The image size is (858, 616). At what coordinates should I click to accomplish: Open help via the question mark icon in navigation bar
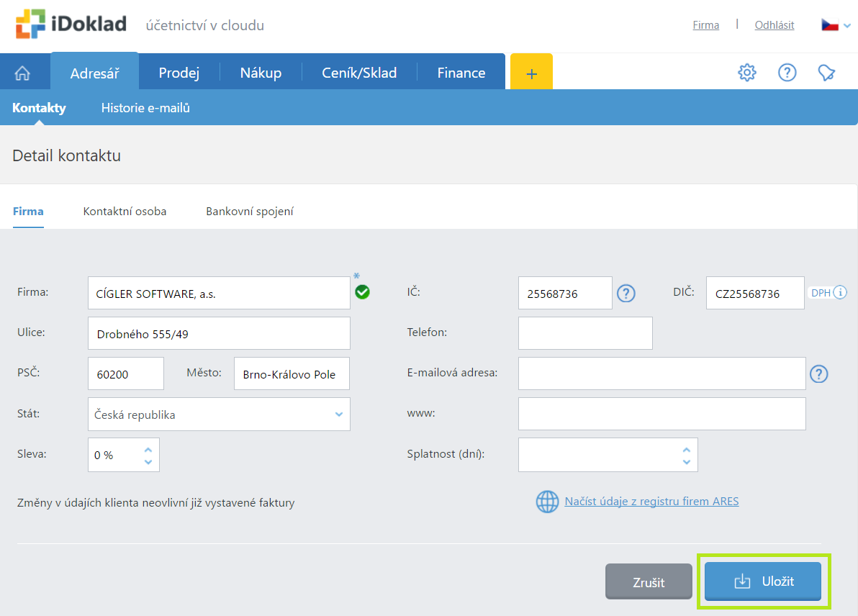787,72
